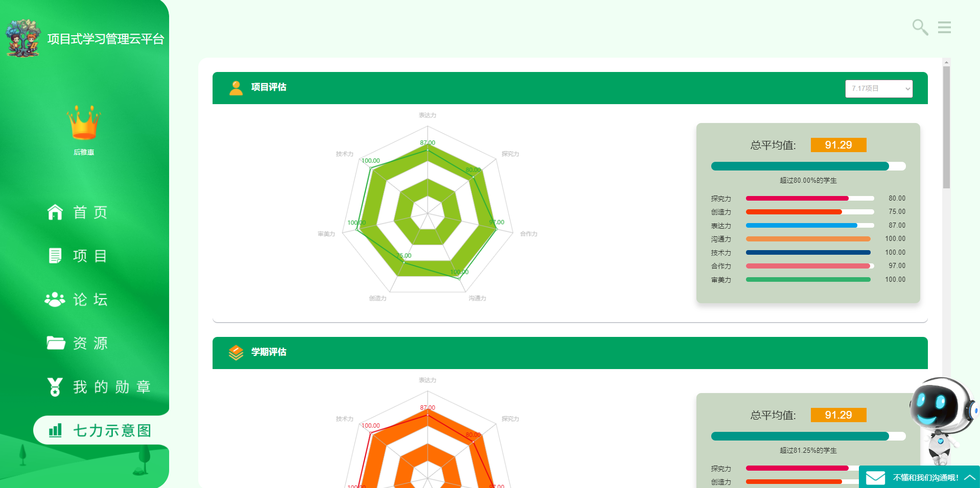Click the 项目式学习管理云平台 title

click(106, 39)
